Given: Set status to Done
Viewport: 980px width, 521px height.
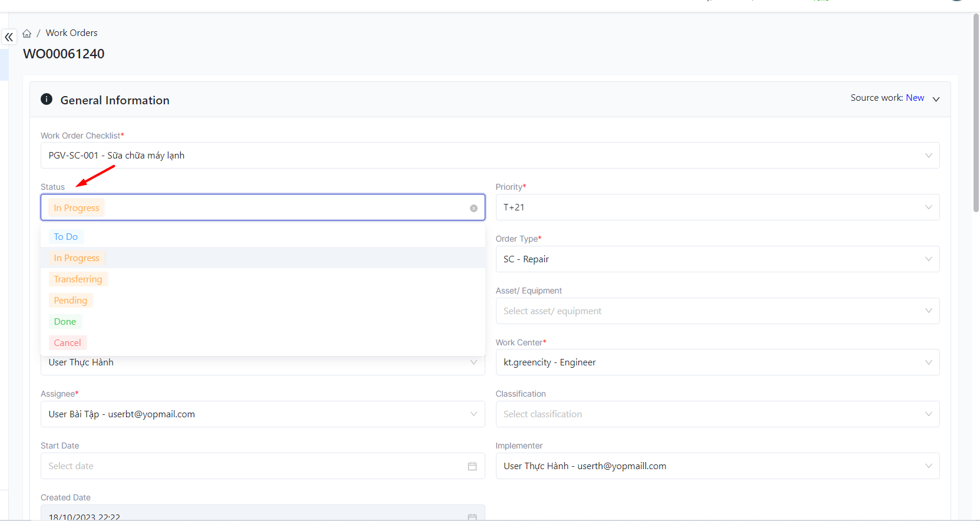Looking at the screenshot, I should (x=65, y=322).
